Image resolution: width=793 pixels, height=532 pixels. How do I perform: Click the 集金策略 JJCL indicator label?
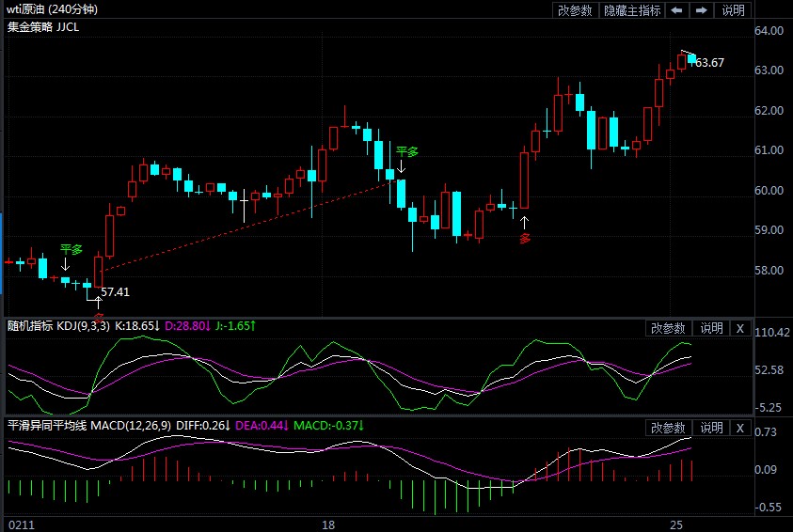pos(43,26)
